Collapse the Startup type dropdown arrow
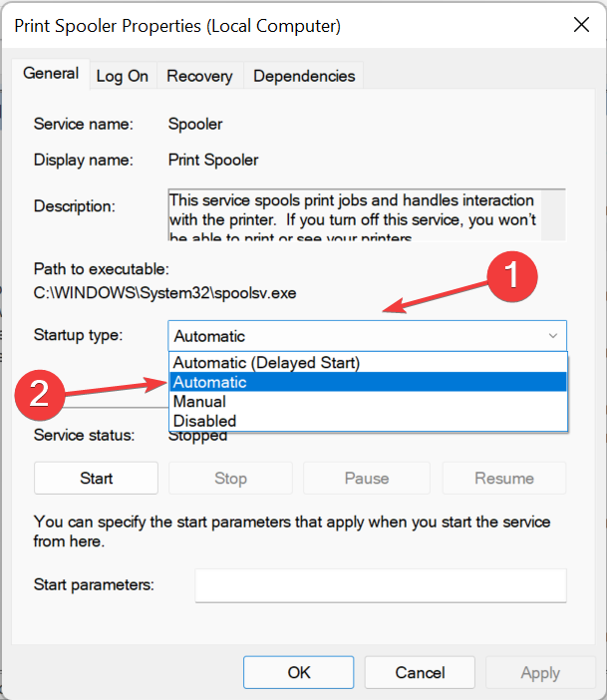 (x=553, y=336)
